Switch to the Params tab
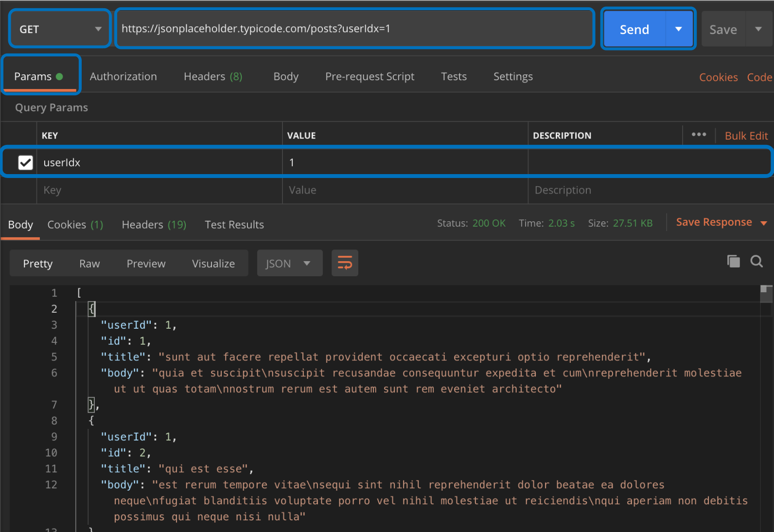The width and height of the screenshot is (774, 532). tap(39, 76)
